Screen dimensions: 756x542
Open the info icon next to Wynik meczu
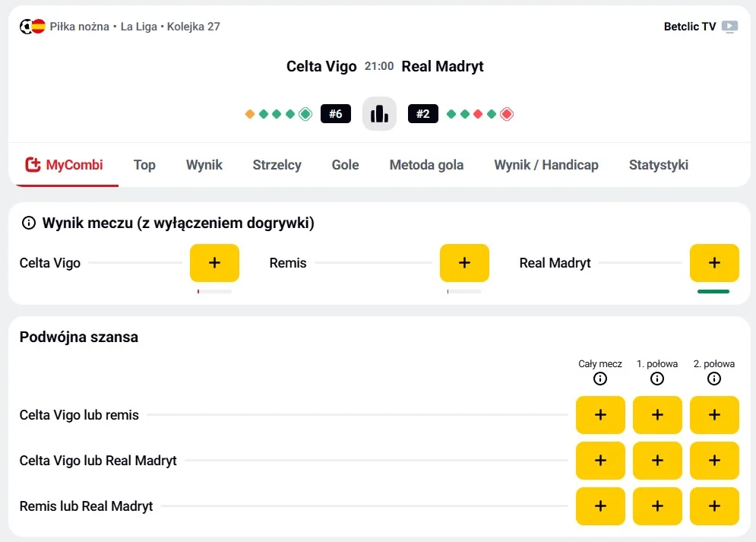click(x=29, y=223)
